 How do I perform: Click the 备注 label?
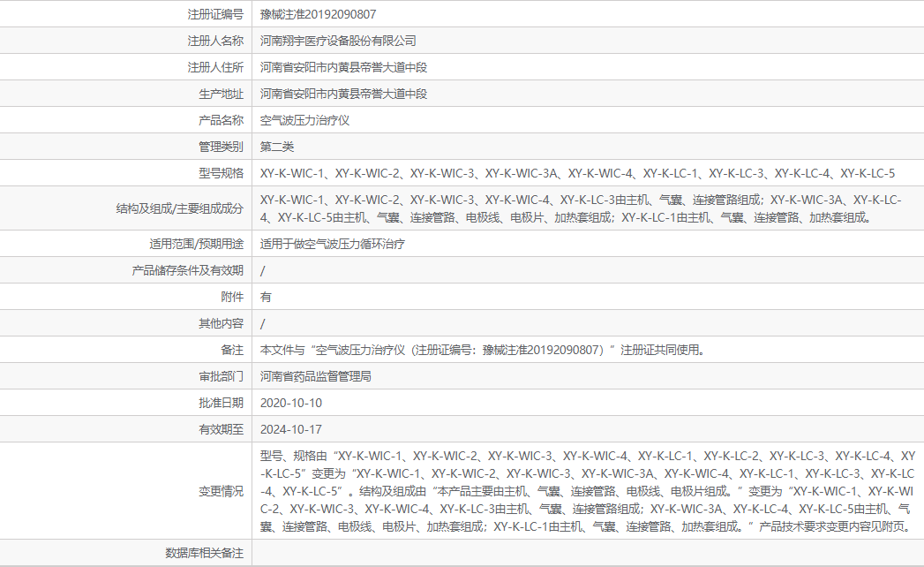tap(232, 350)
